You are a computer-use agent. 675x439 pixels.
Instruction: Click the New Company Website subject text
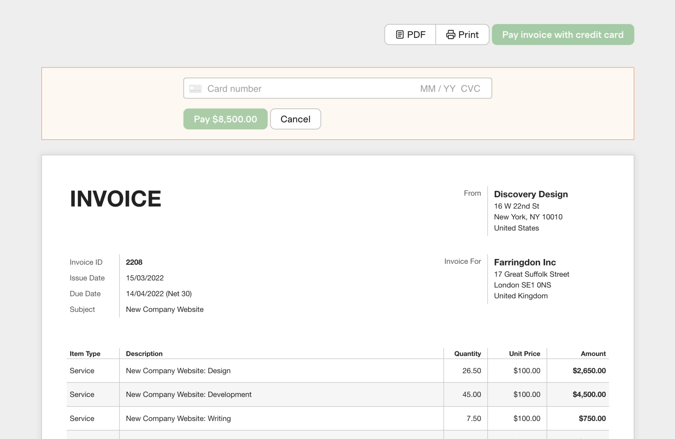click(164, 310)
